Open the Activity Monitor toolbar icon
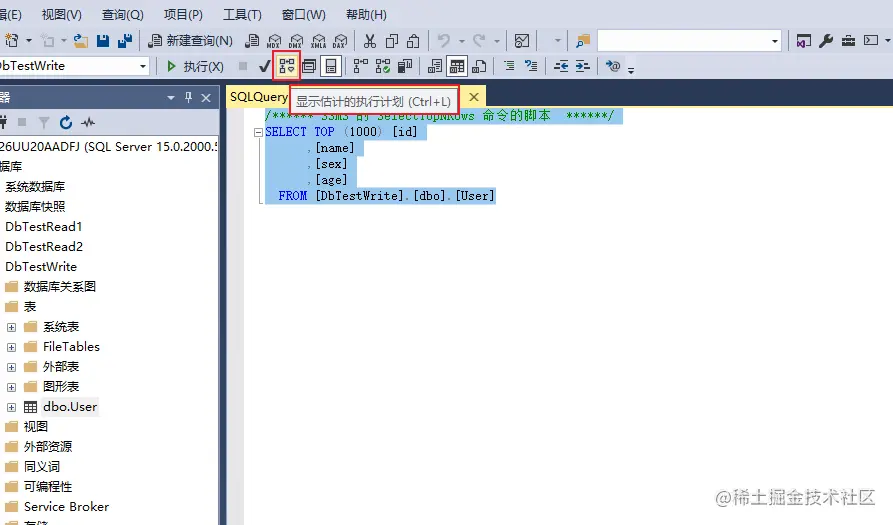893x525 pixels. (x=522, y=41)
